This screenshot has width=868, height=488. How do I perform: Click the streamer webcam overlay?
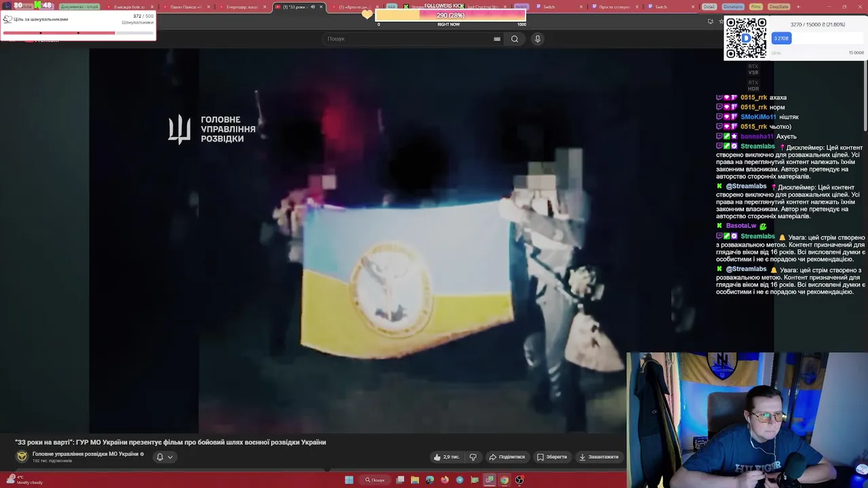(747, 420)
